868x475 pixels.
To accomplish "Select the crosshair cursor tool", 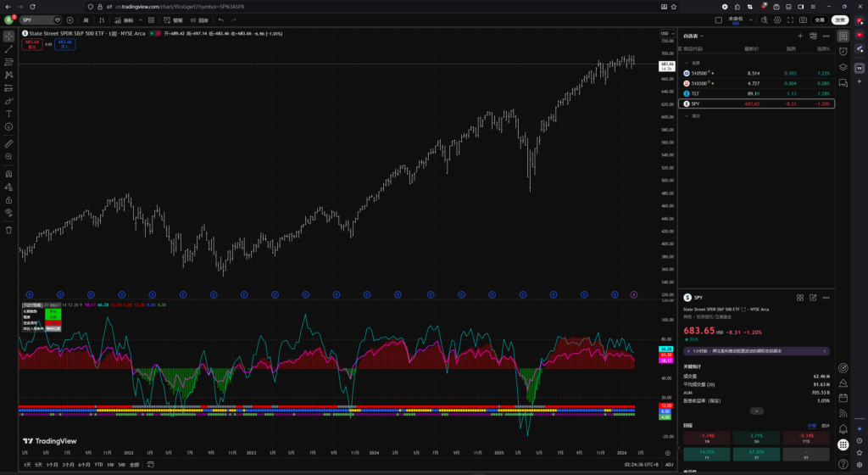I will (8, 36).
